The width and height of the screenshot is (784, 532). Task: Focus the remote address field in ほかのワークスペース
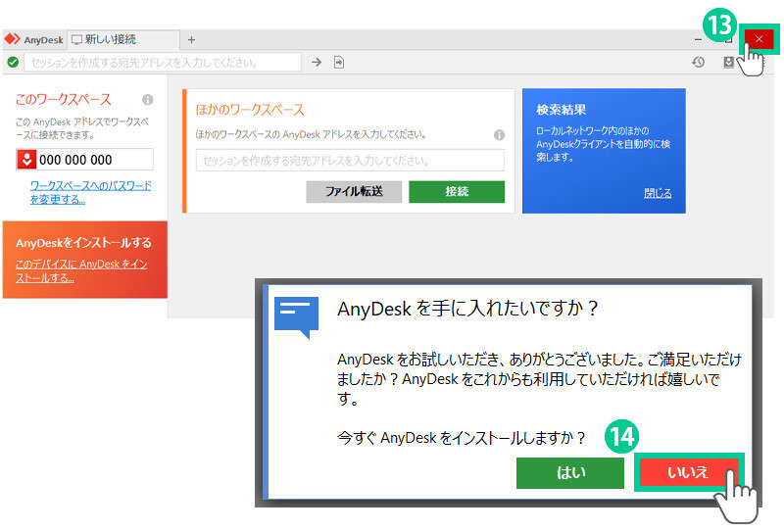pos(350,160)
